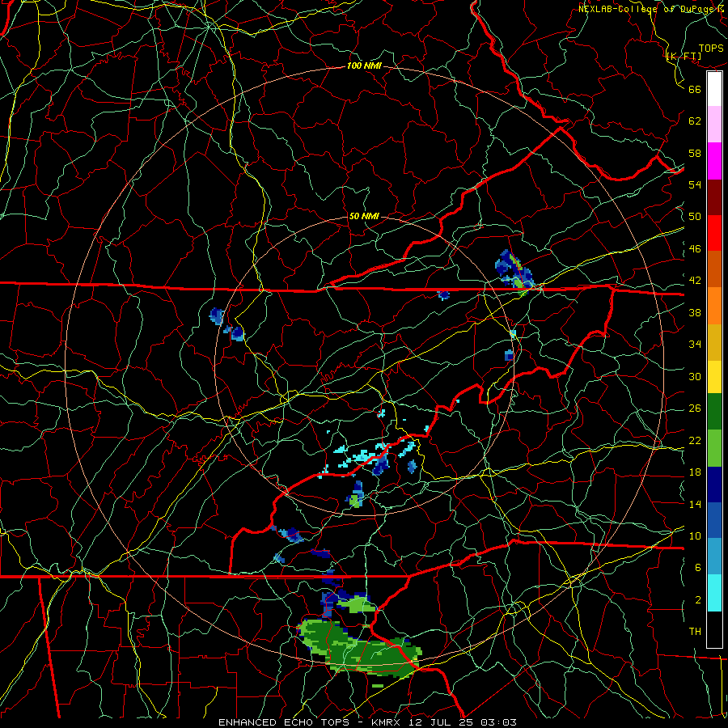
Task: Click the dark orange legend swatch
Action: click(x=714, y=269)
